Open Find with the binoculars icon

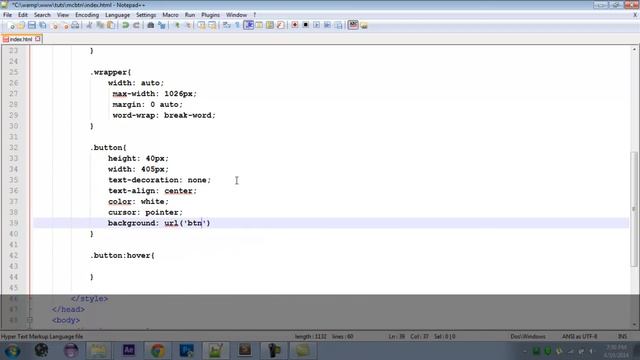pos(151,25)
